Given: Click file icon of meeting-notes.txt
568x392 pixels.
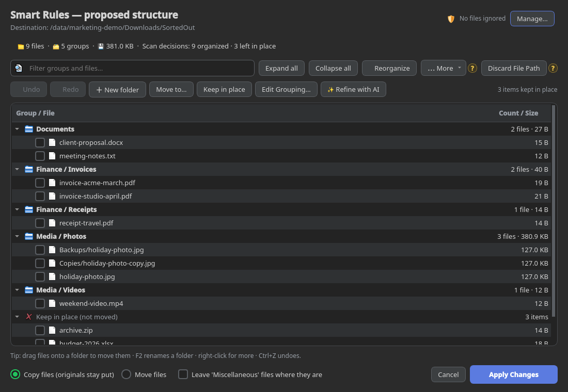Looking at the screenshot, I should tap(52, 156).
